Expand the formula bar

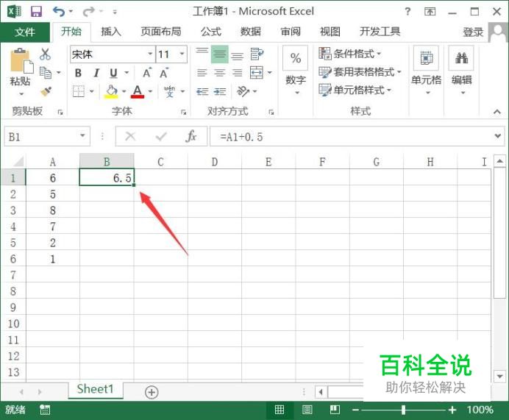coord(498,136)
